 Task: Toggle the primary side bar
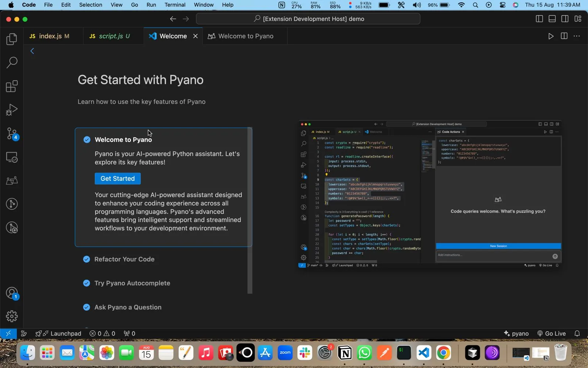(x=539, y=19)
